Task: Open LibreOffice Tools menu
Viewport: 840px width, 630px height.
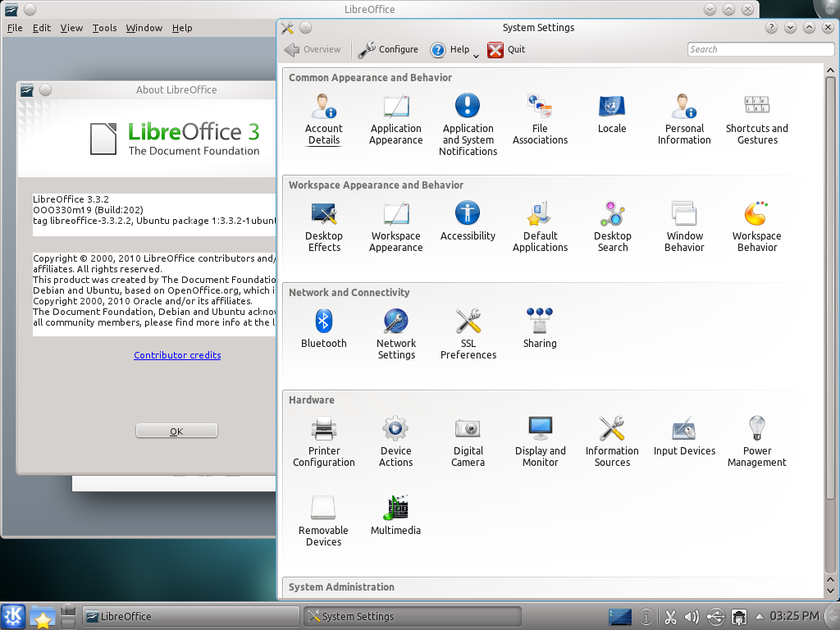Action: coord(104,28)
